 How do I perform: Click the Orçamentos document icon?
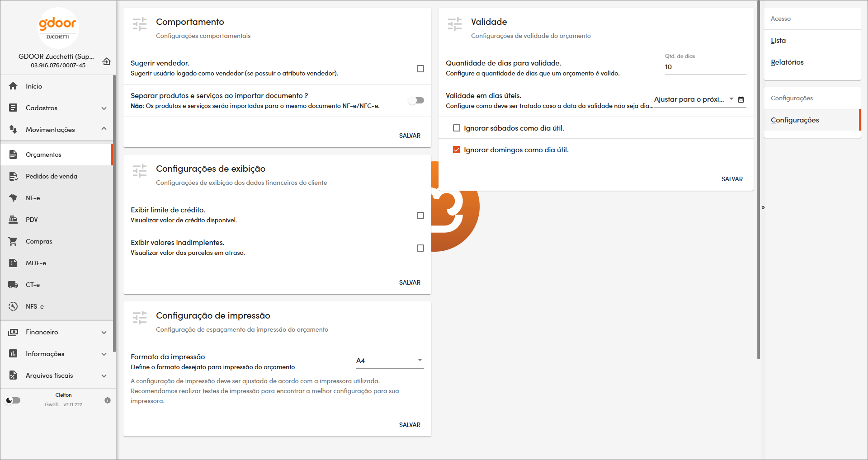coord(13,155)
